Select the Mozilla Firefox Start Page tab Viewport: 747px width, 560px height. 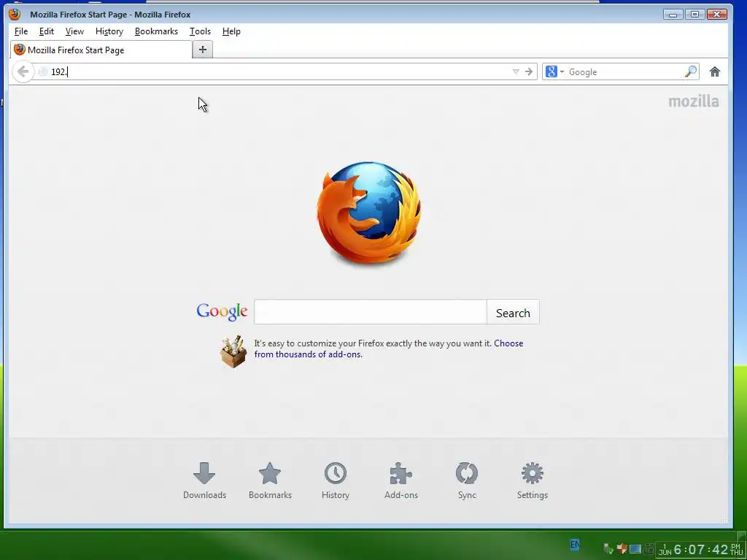click(x=101, y=50)
